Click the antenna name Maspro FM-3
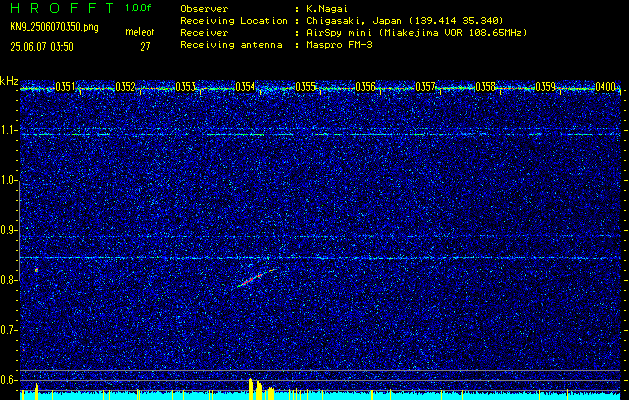 (x=339, y=45)
